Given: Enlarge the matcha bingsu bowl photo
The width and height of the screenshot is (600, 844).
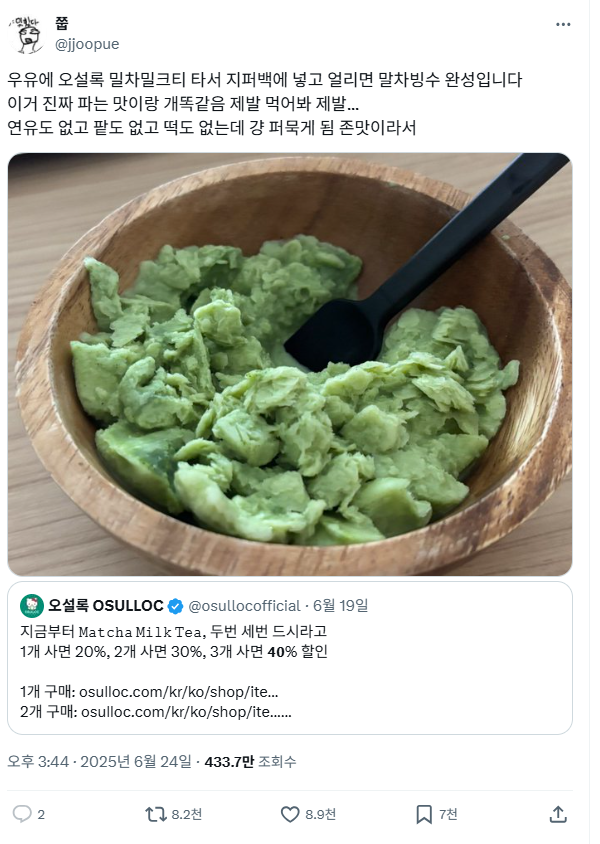Looking at the screenshot, I should click(290, 364).
